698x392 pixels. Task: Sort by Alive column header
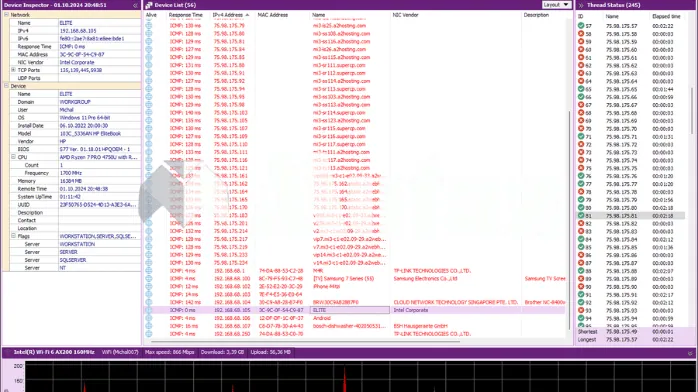pos(151,15)
